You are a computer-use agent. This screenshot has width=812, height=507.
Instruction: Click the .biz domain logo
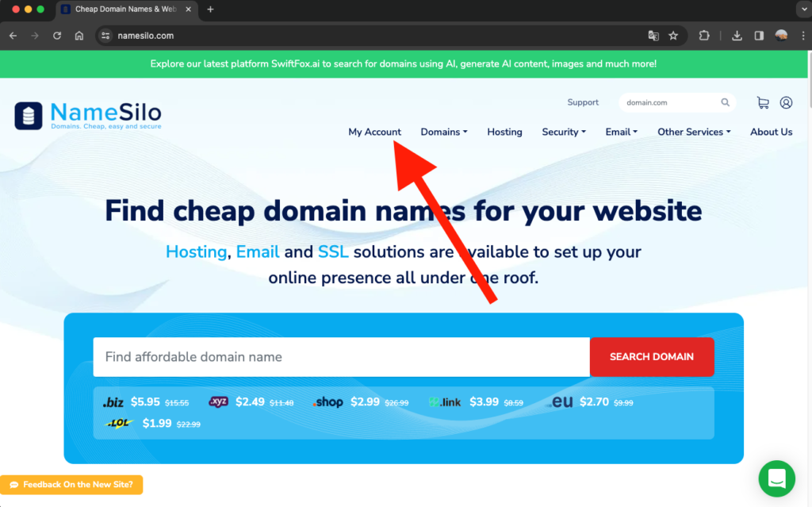(113, 402)
